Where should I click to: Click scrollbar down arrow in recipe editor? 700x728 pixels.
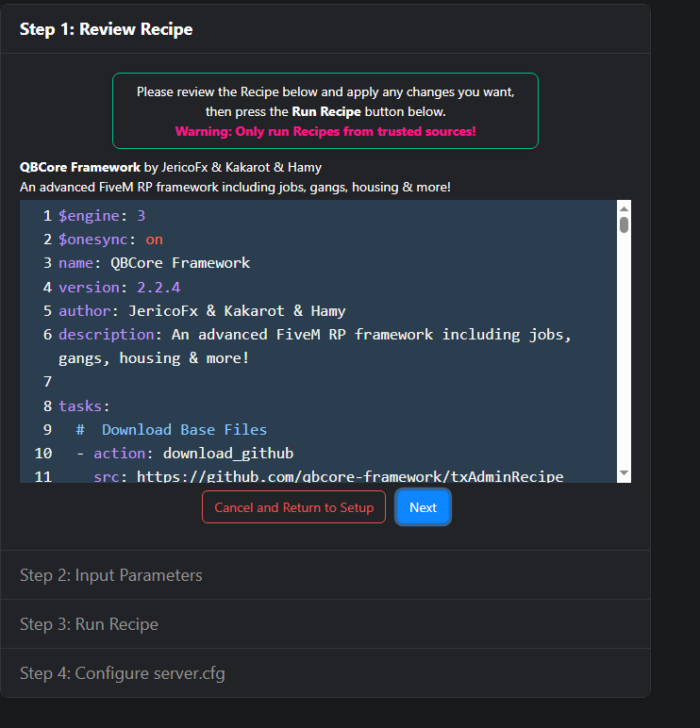(624, 473)
